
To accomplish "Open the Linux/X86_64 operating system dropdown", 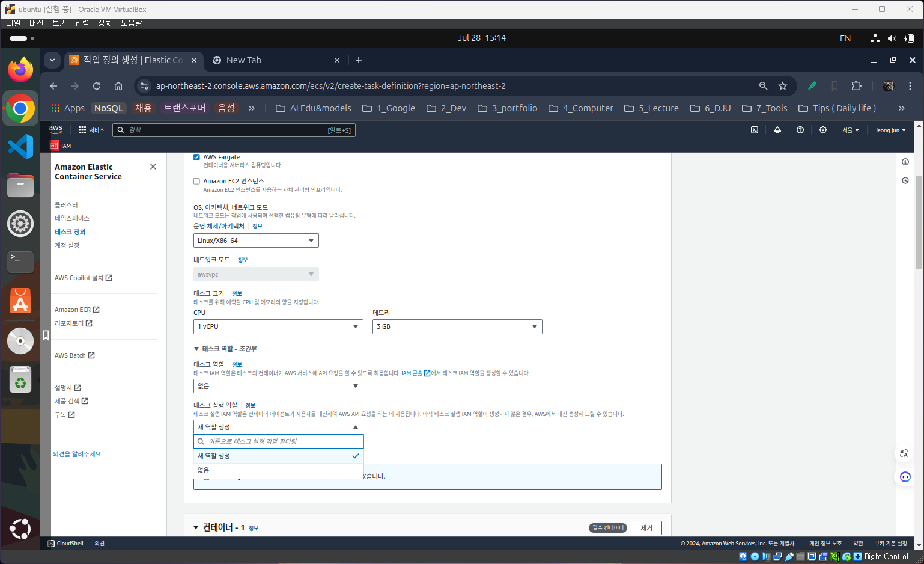I will (x=256, y=241).
